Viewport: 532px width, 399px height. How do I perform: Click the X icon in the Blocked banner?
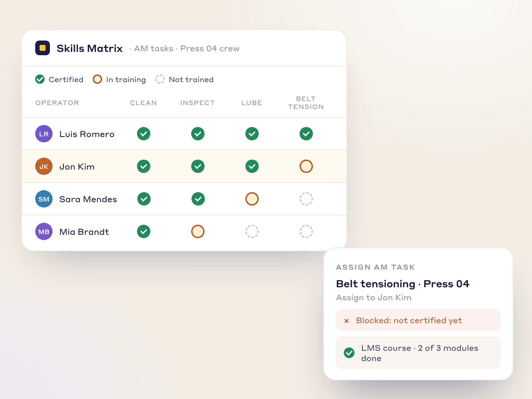[x=346, y=321]
